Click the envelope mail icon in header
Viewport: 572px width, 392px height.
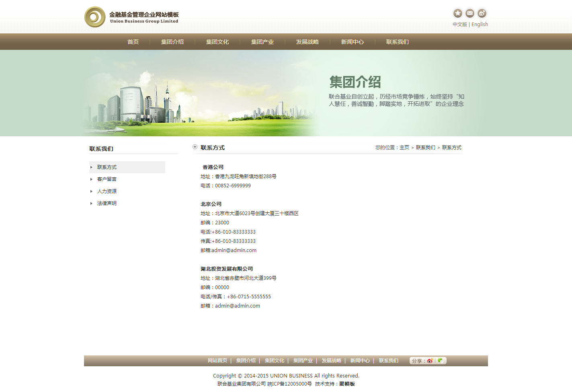point(469,13)
